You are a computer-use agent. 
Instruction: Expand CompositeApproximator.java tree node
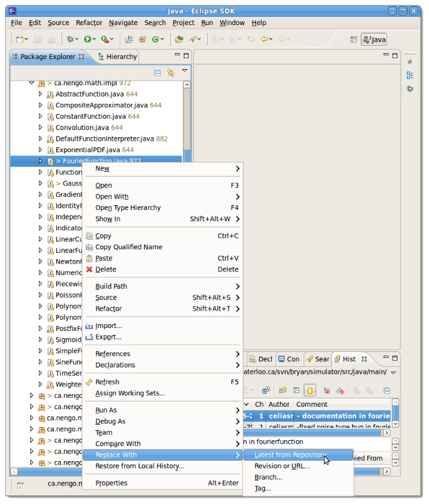pyautogui.click(x=40, y=105)
